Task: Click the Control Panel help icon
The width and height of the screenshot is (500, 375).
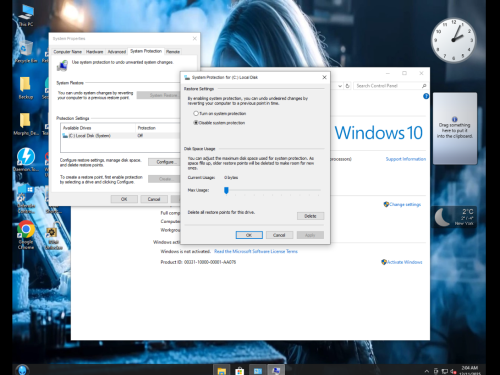Action: [426, 96]
